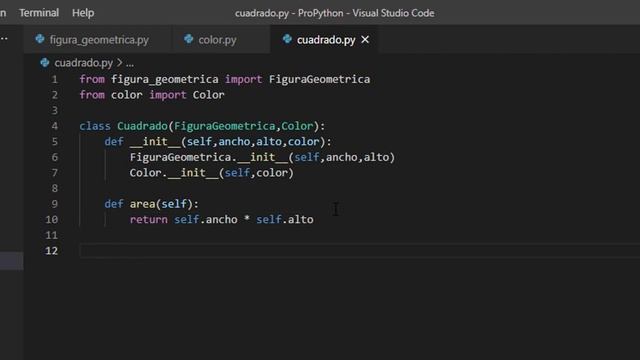Click the 'class' keyword on line 4
The image size is (640, 360).
(x=95, y=126)
